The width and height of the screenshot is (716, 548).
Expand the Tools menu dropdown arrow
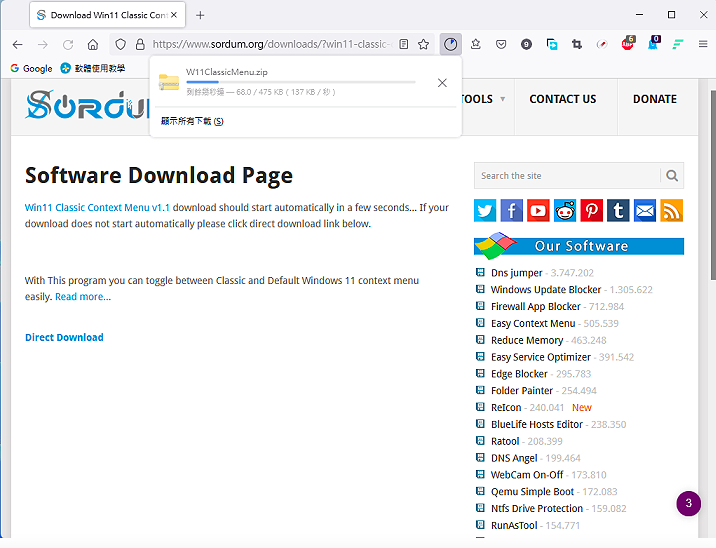pos(503,99)
